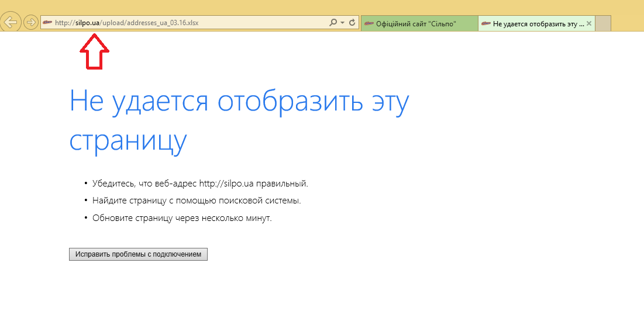Click the site favicon in the address bar
This screenshot has height=311, width=644.
tap(47, 23)
